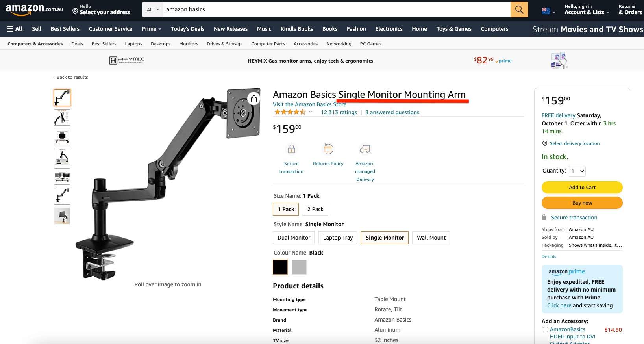This screenshot has width=644, height=344.
Task: Visit the Amazon Basics Store link
Action: click(309, 104)
